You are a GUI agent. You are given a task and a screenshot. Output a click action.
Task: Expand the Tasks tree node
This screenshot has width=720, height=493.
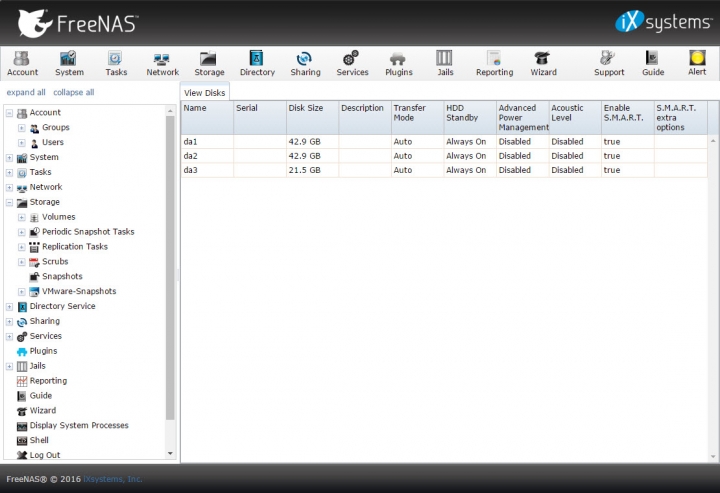[9, 173]
